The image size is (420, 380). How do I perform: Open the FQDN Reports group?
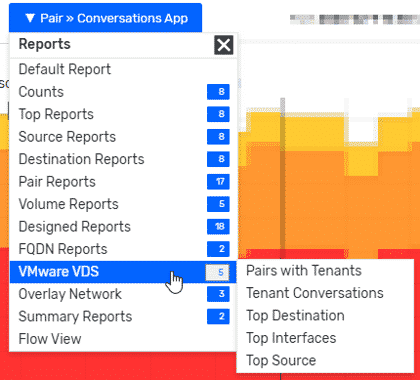tap(123, 249)
